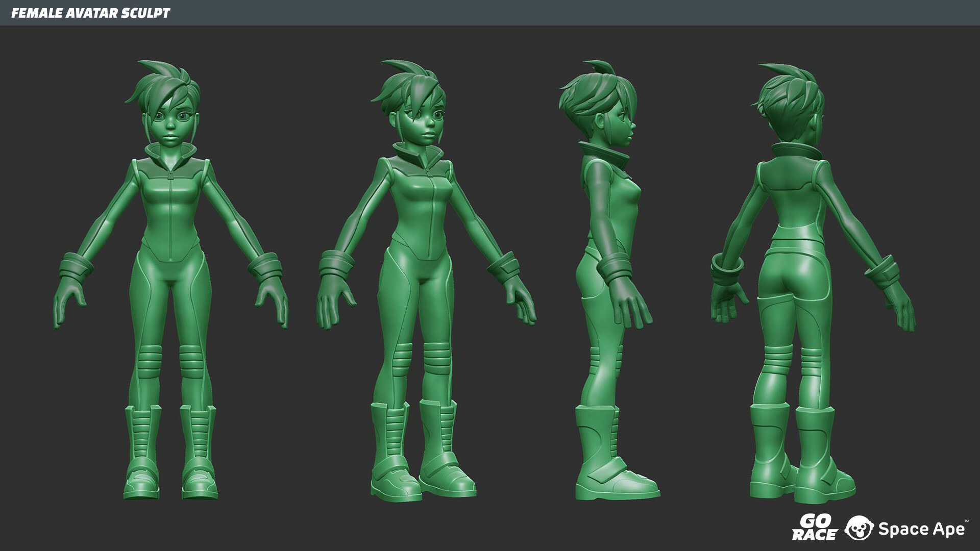Click the Female Avatar Sculpt title text
This screenshot has height=551, width=980.
[x=90, y=13]
